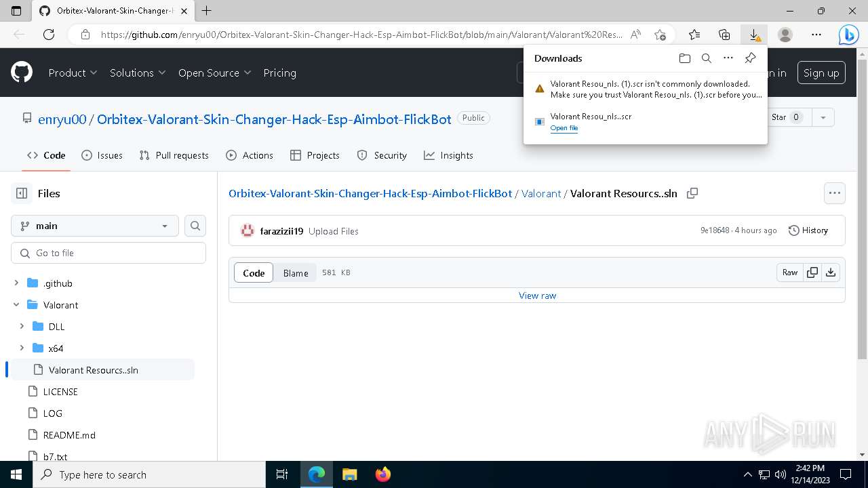Select LICENSE file in tree

pos(60,392)
